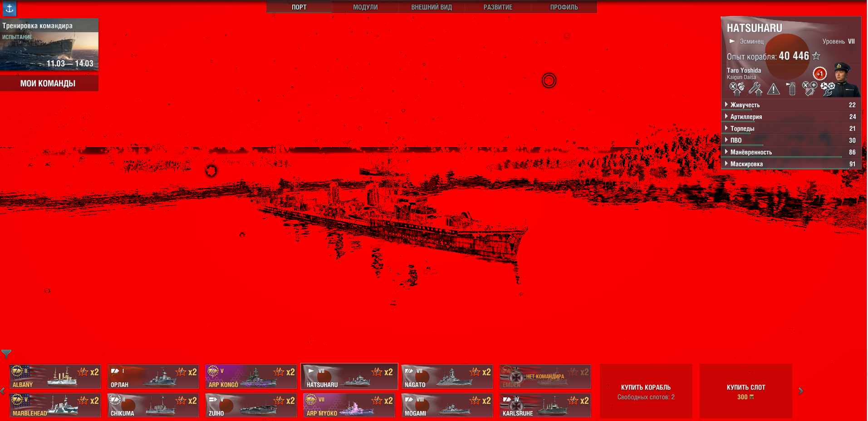This screenshot has height=421, width=868.
Task: Expand the Торпеды parameters
Action: 791,129
